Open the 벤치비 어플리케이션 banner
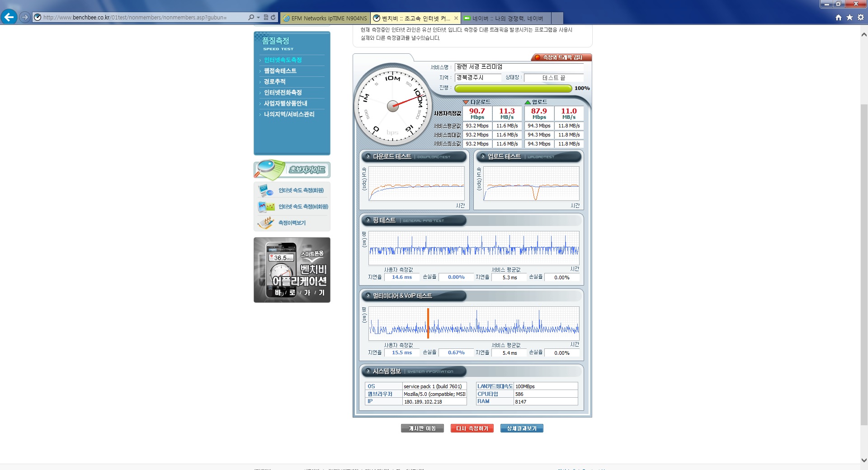868x470 pixels. (x=292, y=270)
